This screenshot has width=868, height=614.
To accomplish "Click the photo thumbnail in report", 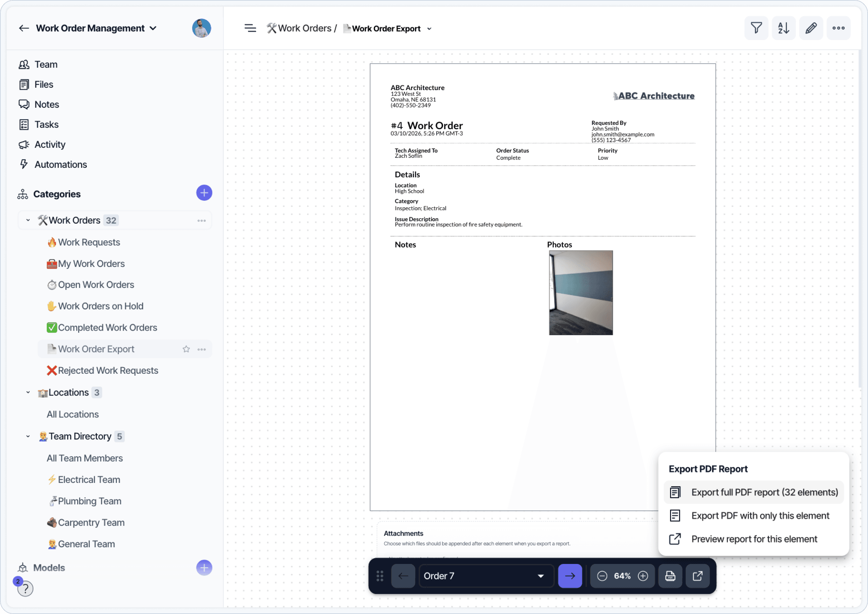I will (x=581, y=293).
